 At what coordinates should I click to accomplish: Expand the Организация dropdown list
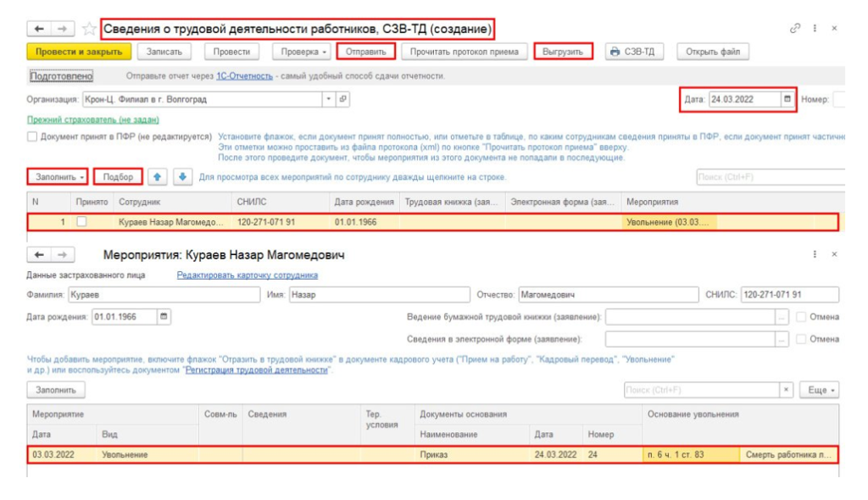tap(330, 99)
